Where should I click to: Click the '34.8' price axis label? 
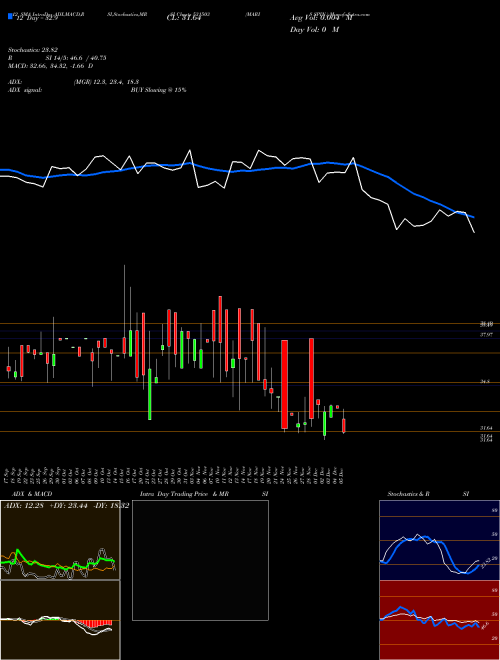tap(485, 381)
